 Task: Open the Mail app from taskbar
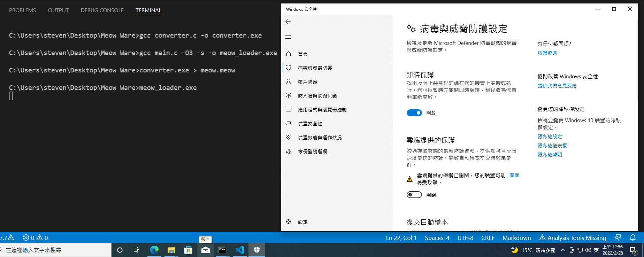[x=205, y=250]
